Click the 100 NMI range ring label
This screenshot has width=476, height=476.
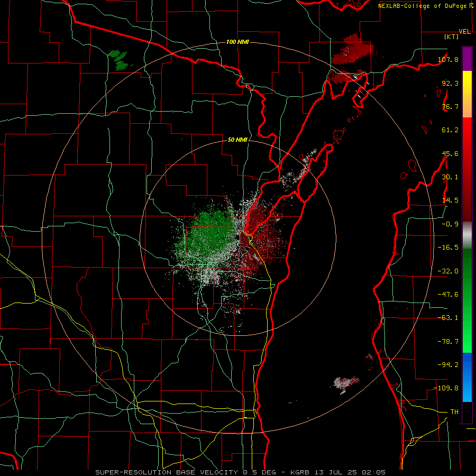(x=237, y=42)
